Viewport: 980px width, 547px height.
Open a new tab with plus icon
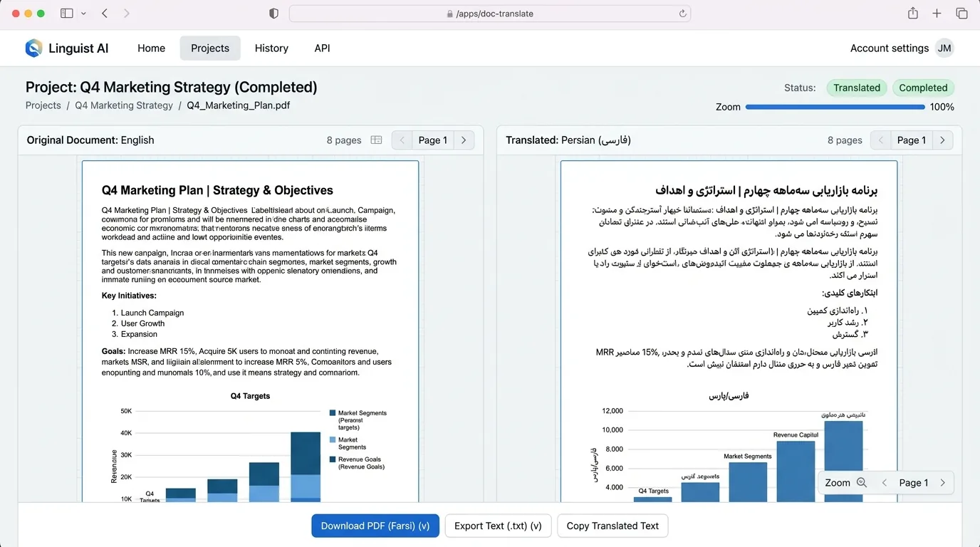click(937, 14)
